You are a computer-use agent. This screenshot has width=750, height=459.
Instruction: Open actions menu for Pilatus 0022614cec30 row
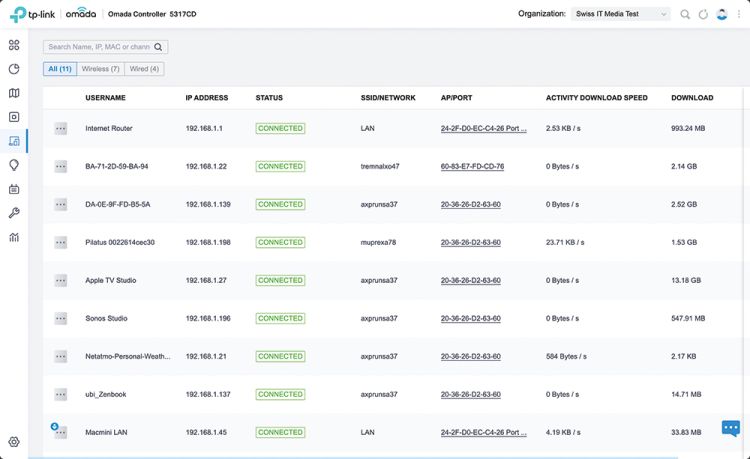point(60,242)
